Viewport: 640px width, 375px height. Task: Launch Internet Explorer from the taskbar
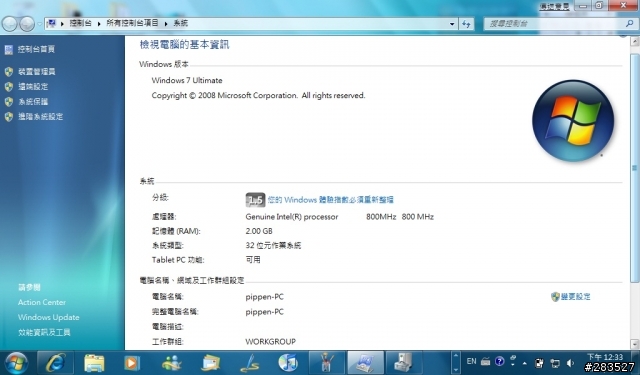tap(56, 363)
